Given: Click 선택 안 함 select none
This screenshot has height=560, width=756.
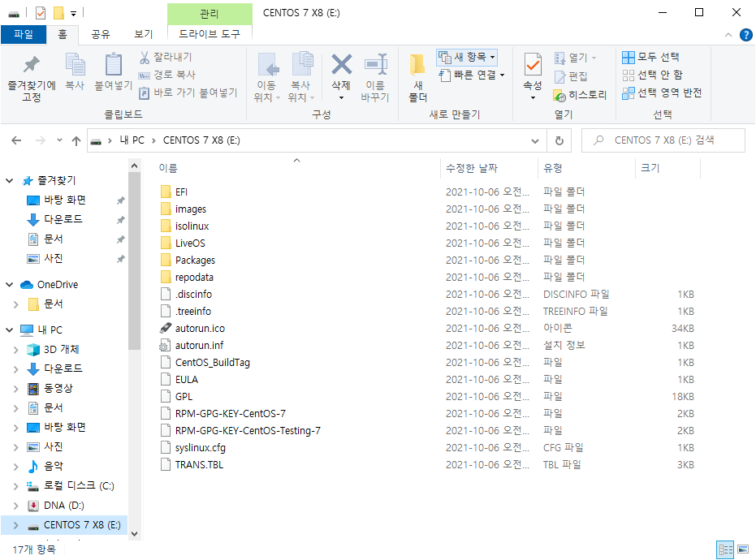Looking at the screenshot, I should [x=652, y=75].
